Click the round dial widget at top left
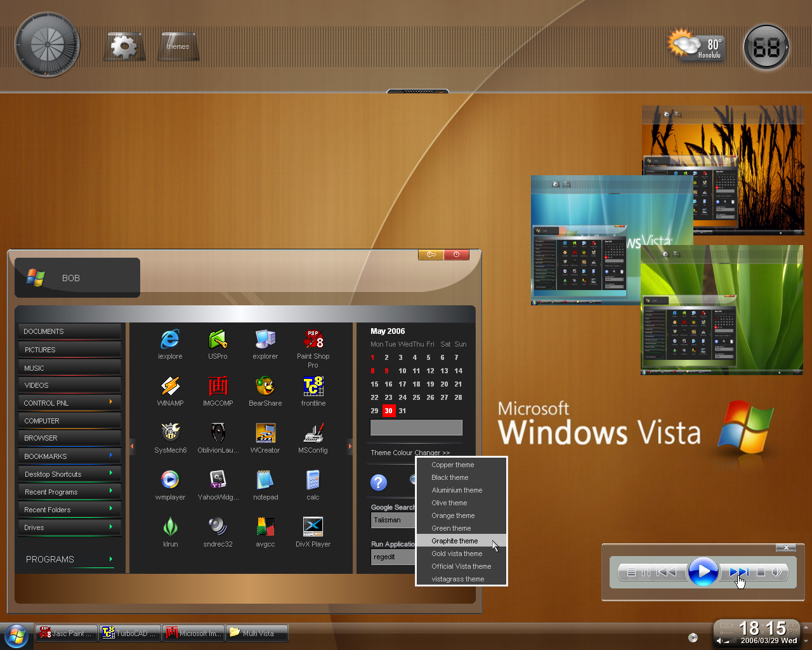The height and width of the screenshot is (650, 812). [48, 45]
